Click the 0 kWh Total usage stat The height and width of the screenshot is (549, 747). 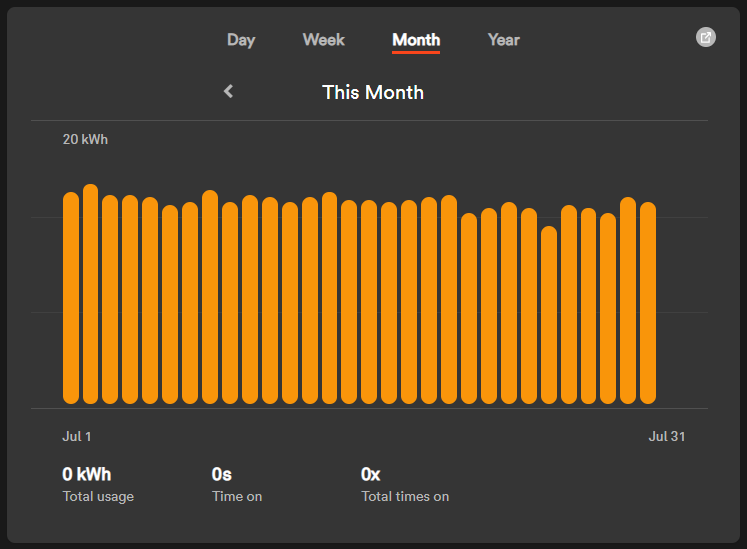pyautogui.click(x=98, y=484)
